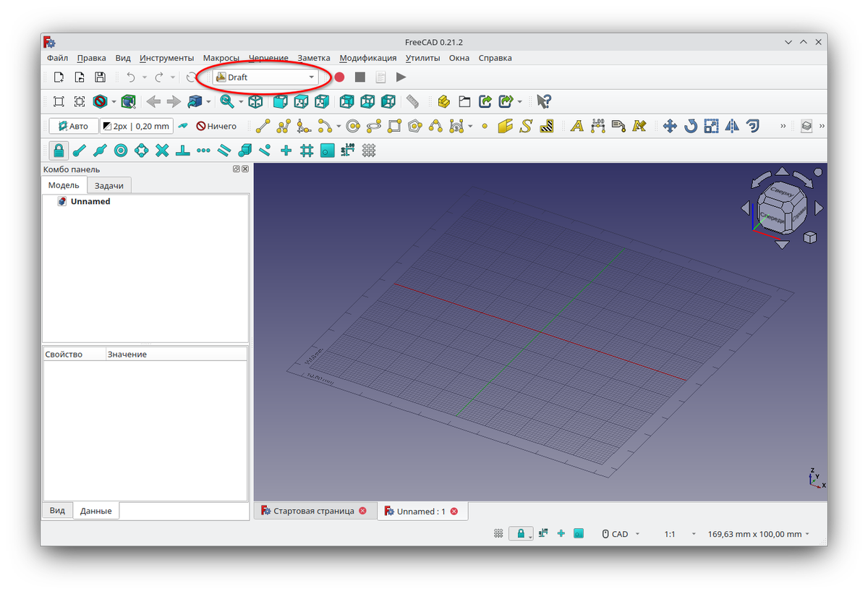This screenshot has height=594, width=868.
Task: Select the Offset modification tool
Action: click(x=753, y=126)
